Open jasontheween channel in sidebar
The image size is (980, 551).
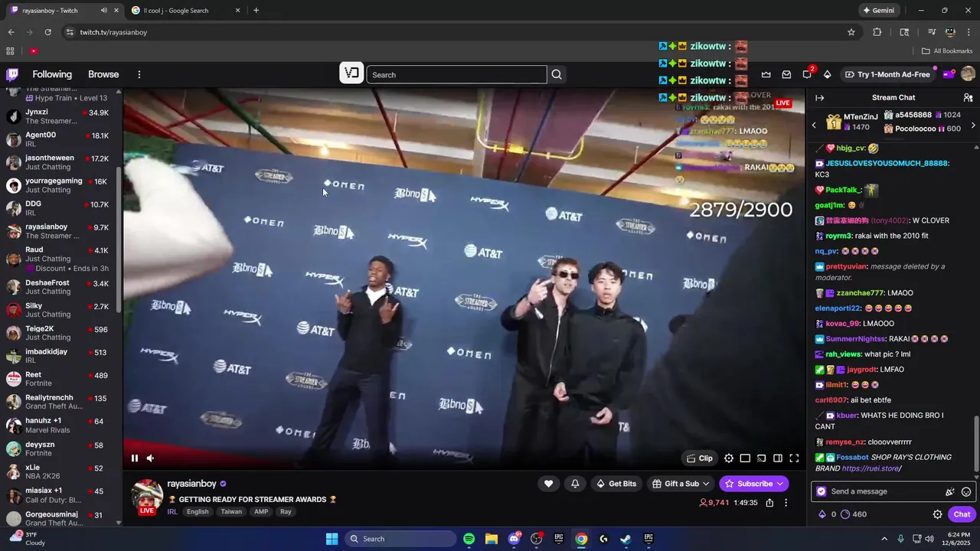coord(60,162)
